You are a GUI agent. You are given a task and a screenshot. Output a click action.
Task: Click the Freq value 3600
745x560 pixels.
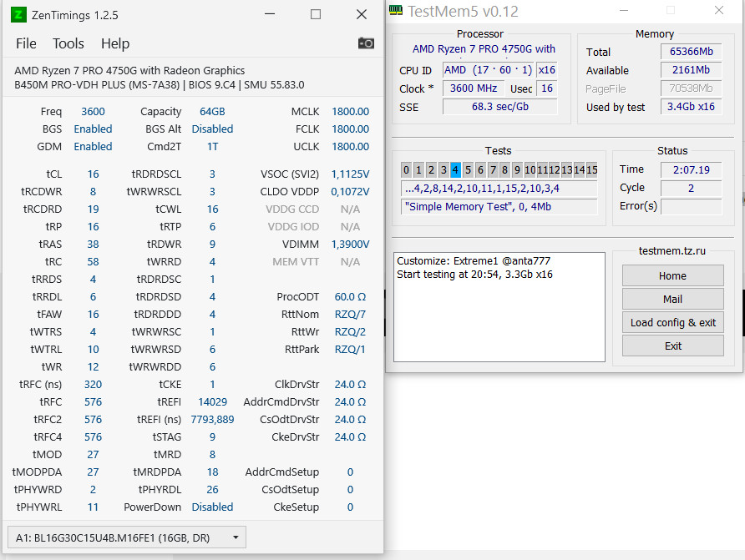[94, 112]
